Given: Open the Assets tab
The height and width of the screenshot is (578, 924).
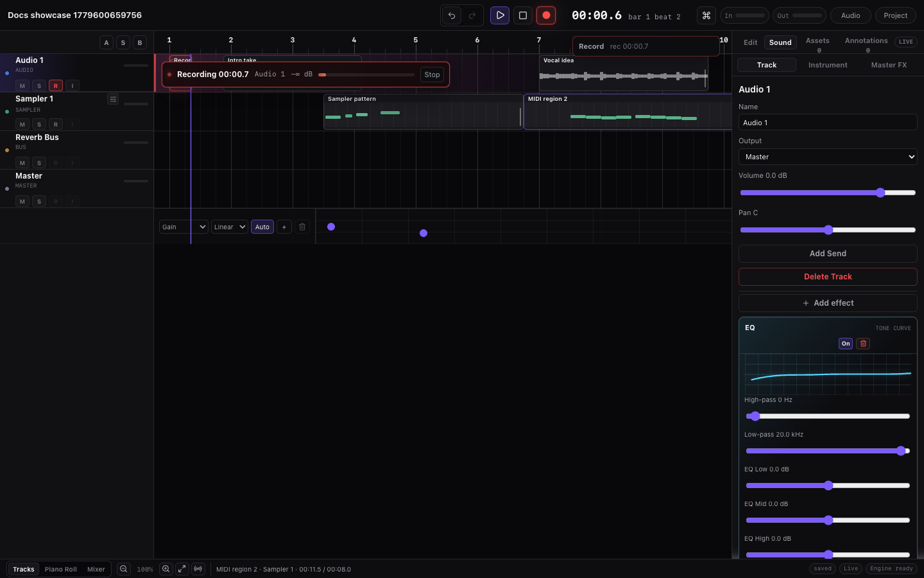Looking at the screenshot, I should point(817,44).
